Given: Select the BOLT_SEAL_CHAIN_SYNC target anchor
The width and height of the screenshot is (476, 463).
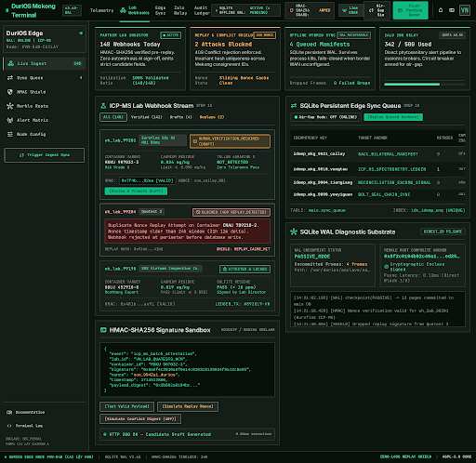Looking at the screenshot, I should pos(384,194).
